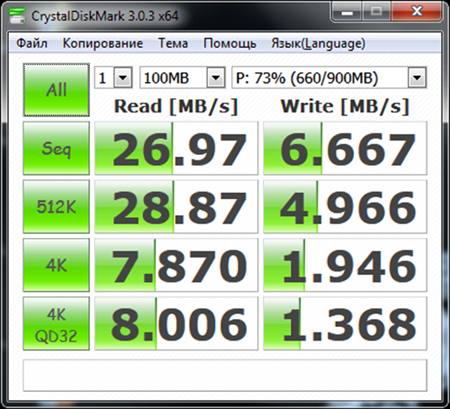Click the Read [MB/s] column header
450x409 pixels.
[x=176, y=106]
